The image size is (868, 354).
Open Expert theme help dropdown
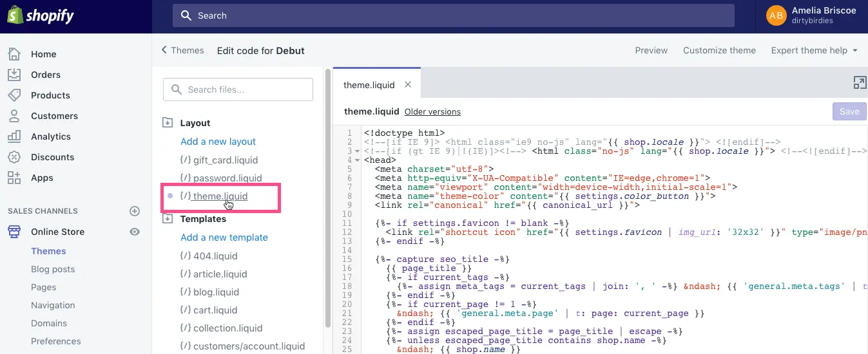tap(815, 50)
